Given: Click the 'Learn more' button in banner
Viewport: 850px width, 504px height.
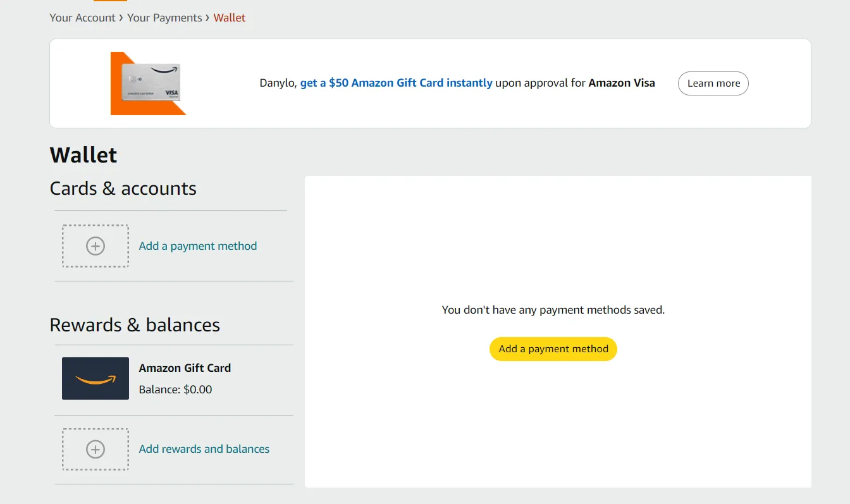Looking at the screenshot, I should click(713, 83).
